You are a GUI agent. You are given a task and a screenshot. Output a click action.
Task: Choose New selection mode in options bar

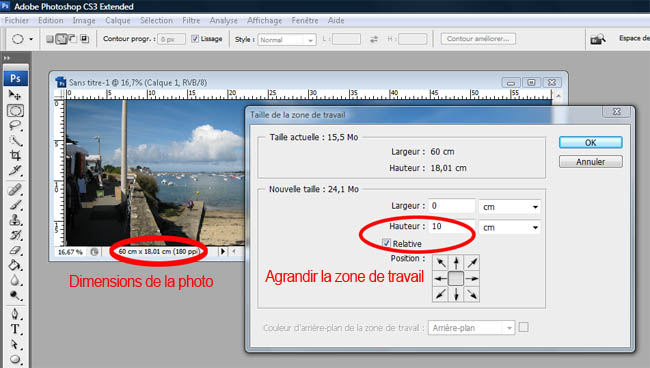(x=50, y=39)
